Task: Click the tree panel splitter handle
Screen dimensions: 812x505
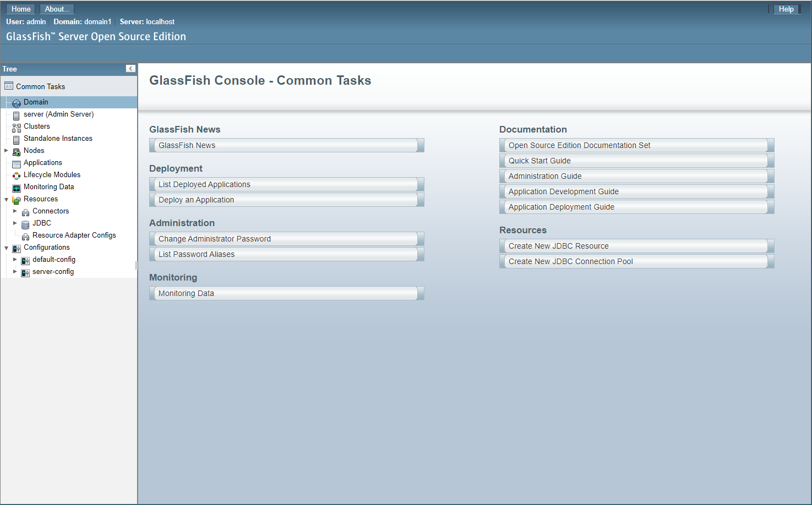Action: click(136, 266)
